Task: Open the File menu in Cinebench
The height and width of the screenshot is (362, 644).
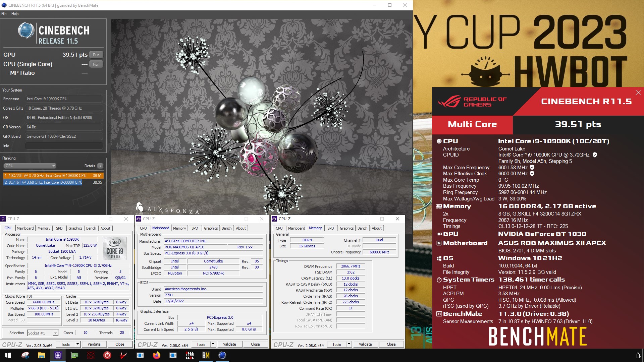Action: [x=4, y=14]
